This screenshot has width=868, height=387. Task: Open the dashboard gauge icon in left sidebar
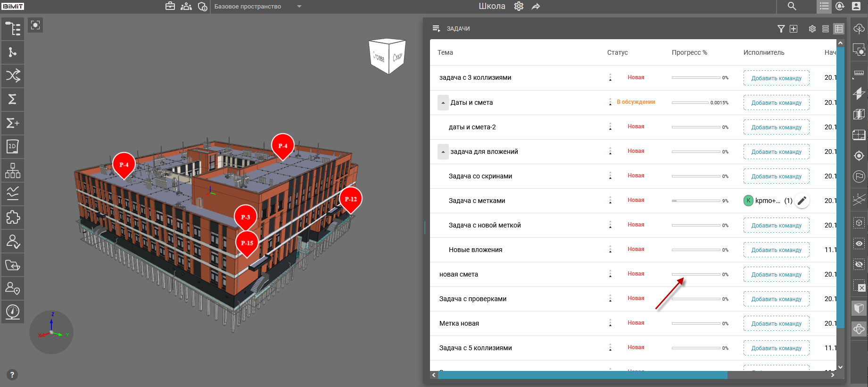13,311
